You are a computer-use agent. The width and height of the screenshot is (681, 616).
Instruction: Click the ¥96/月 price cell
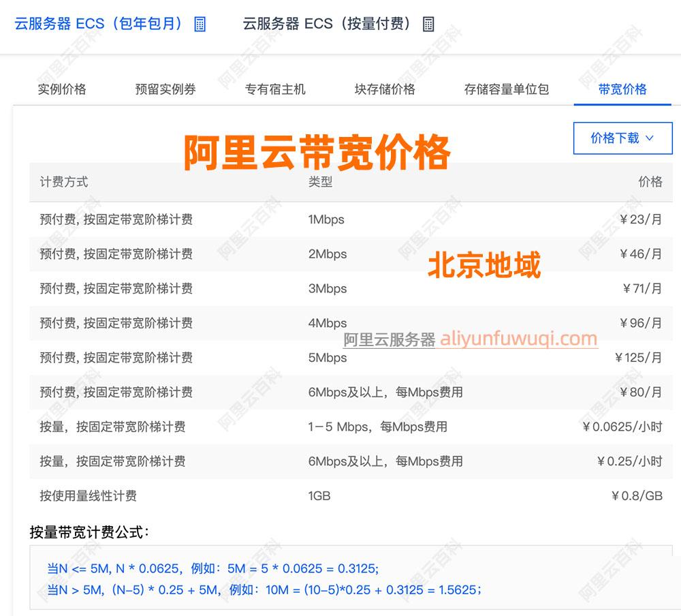coord(641,323)
